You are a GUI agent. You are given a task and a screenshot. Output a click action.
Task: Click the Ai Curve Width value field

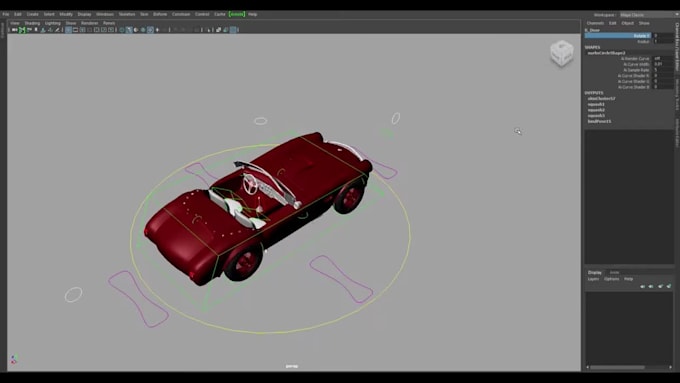coord(664,64)
